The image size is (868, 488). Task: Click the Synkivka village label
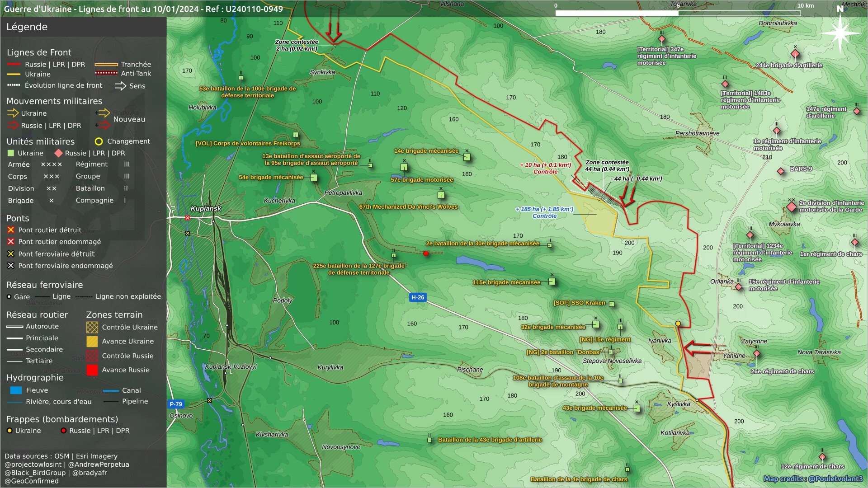coord(322,72)
